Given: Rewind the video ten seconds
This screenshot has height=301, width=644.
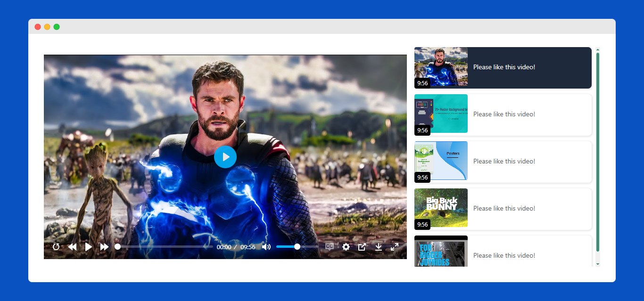Looking at the screenshot, I should click(72, 246).
